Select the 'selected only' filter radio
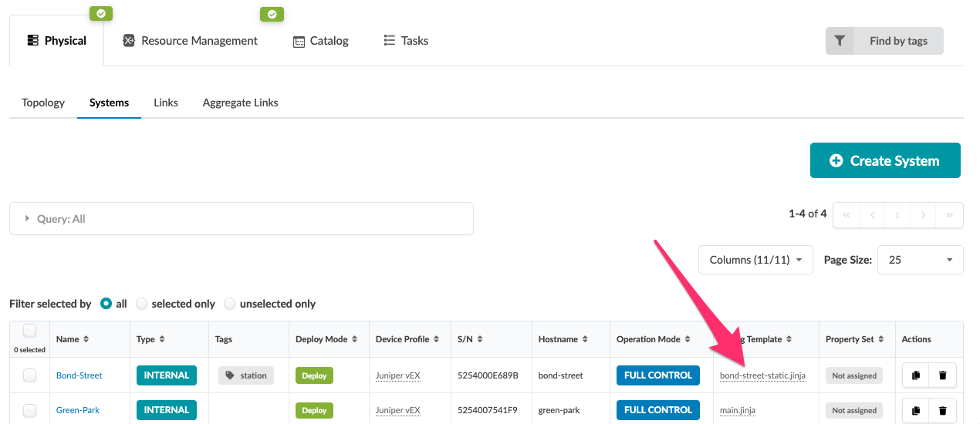Screen dimensions: 980x424 142,304
